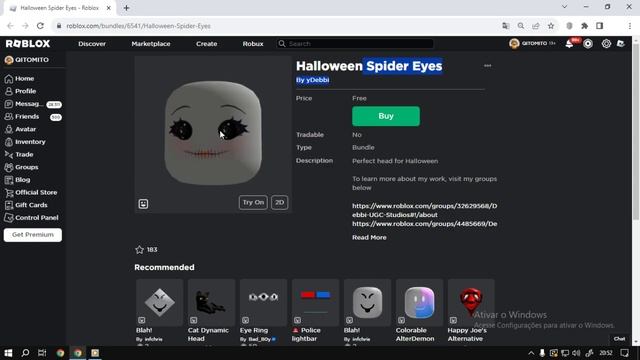Screen dimensions: 640x360
Task: Toggle the 2D preview mode
Action: coord(280,202)
